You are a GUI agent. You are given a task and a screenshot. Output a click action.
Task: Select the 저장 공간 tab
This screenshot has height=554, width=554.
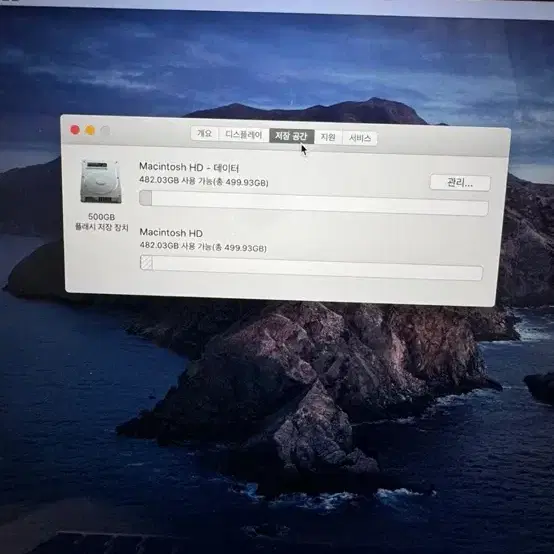click(291, 136)
